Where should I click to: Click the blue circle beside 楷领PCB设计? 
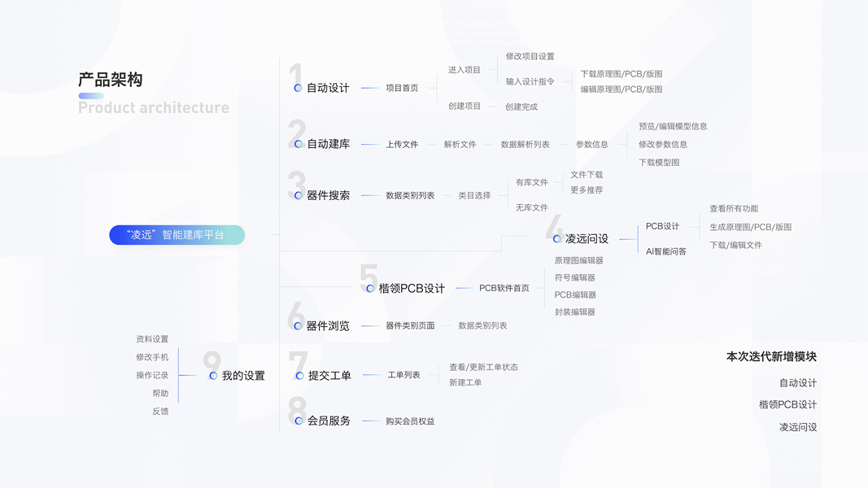tap(370, 288)
